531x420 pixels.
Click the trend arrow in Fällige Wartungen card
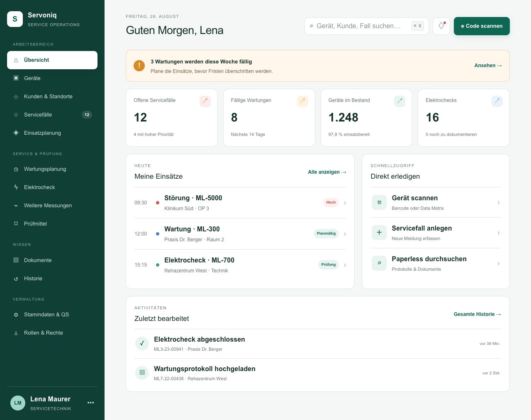click(302, 101)
